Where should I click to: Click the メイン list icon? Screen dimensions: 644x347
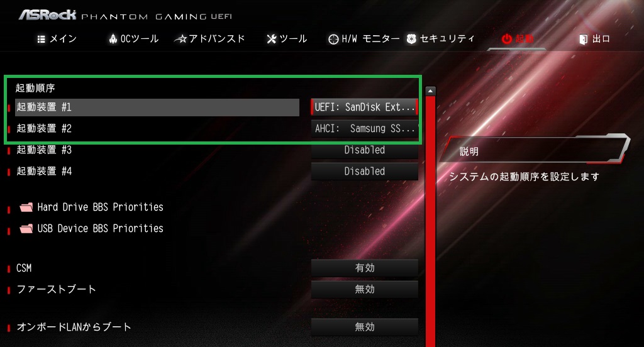pyautogui.click(x=41, y=39)
